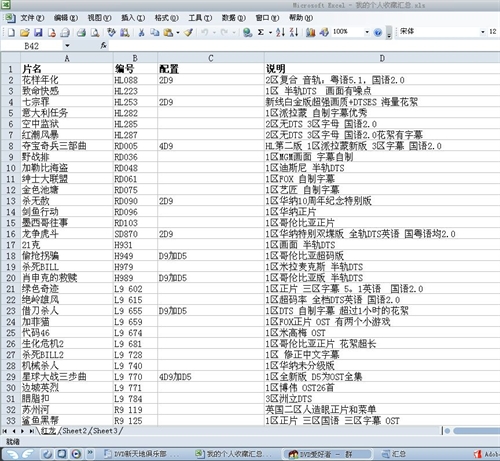
Task: Switch to the Sheet3 tab
Action: [105, 431]
